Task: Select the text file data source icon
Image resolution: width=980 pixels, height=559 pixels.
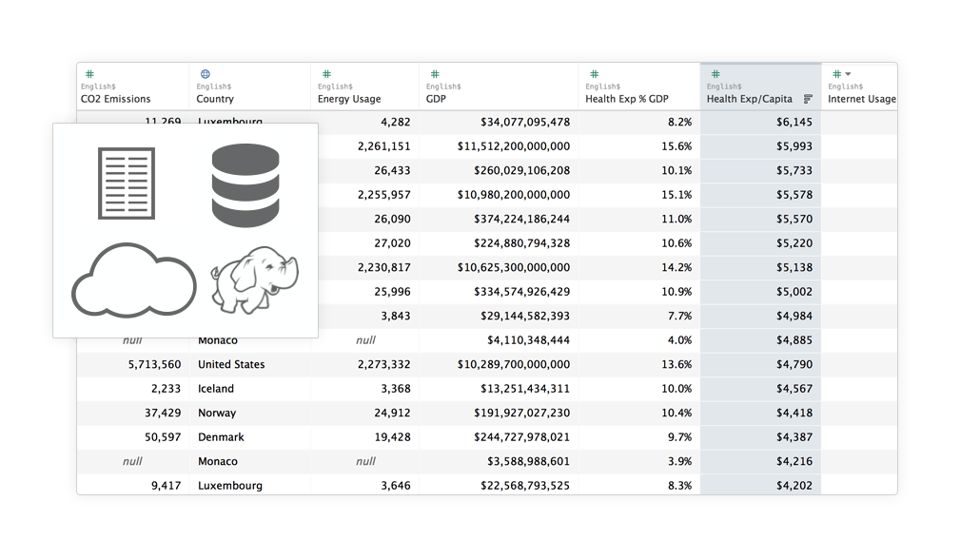Action: [127, 181]
